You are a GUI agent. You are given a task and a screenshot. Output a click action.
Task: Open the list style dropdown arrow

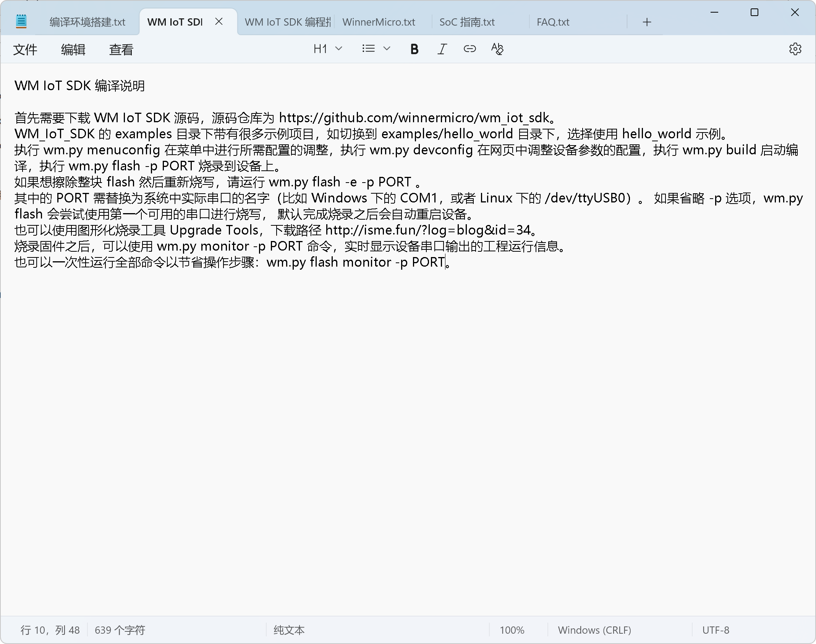pos(387,49)
